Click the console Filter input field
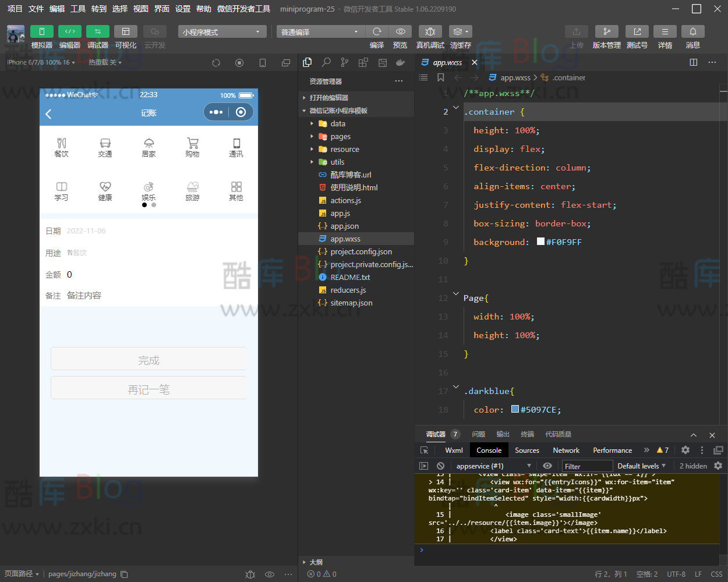Image resolution: width=728 pixels, height=582 pixels. click(x=587, y=466)
